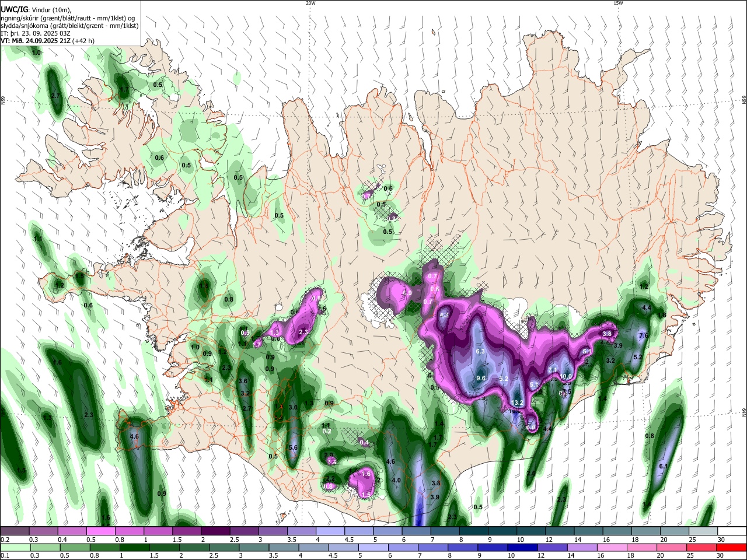Click the 3.0 rain value on the map
This screenshot has height=560, width=747.
pyautogui.click(x=293, y=407)
